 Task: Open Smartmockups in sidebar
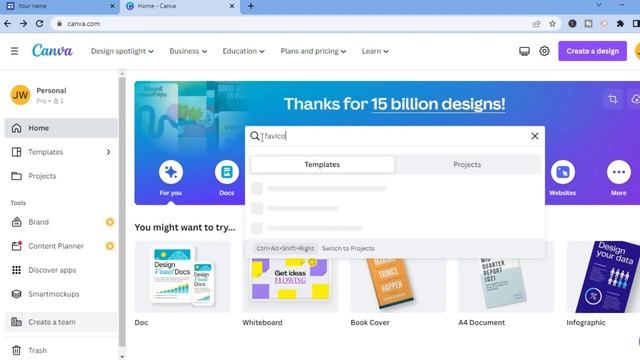point(61,294)
